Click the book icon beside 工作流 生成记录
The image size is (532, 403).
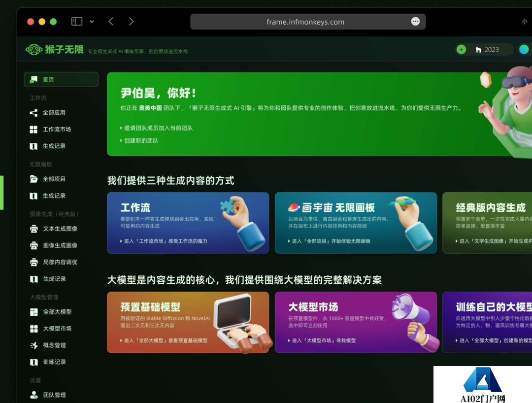point(33,146)
